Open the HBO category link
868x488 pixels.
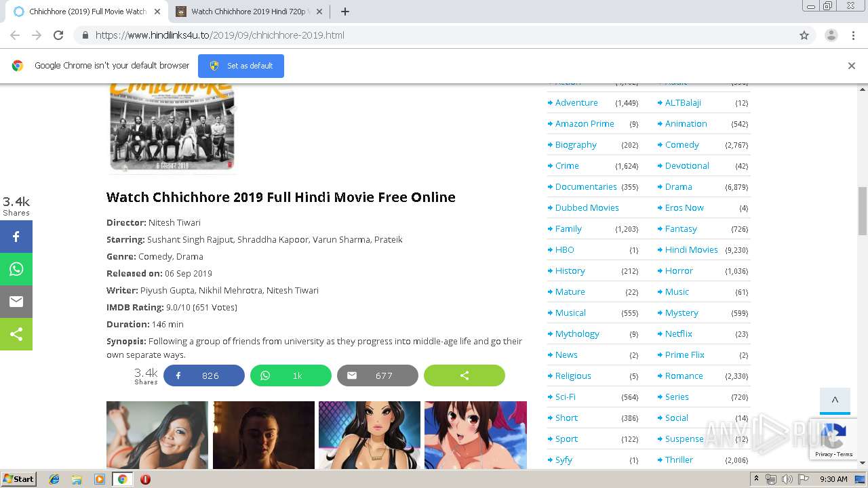tap(565, 249)
